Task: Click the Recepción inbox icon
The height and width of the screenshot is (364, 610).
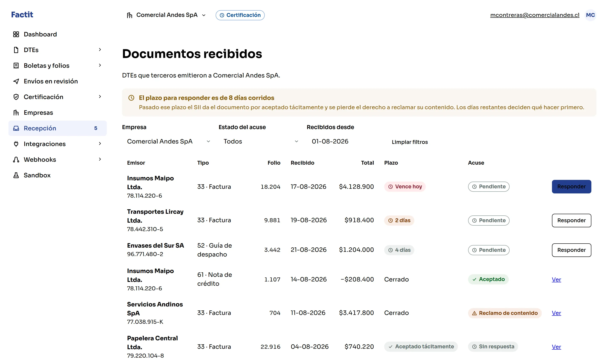Action: coord(16,128)
